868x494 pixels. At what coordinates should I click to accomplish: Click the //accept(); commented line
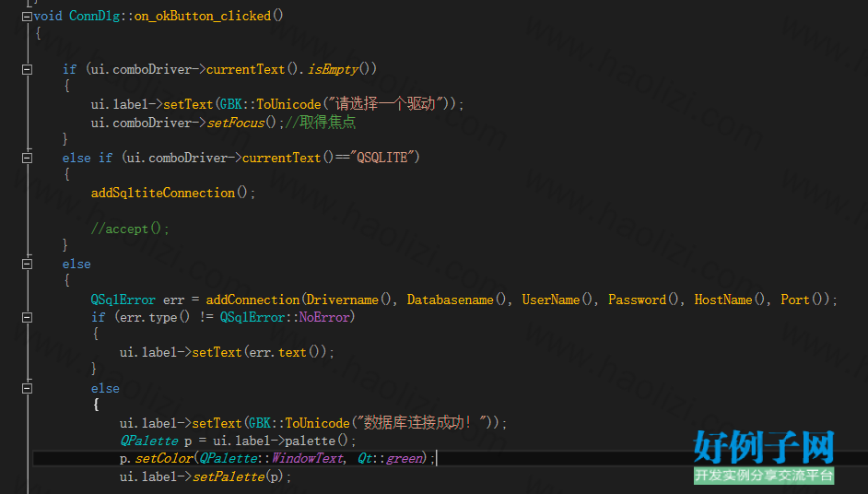(130, 229)
